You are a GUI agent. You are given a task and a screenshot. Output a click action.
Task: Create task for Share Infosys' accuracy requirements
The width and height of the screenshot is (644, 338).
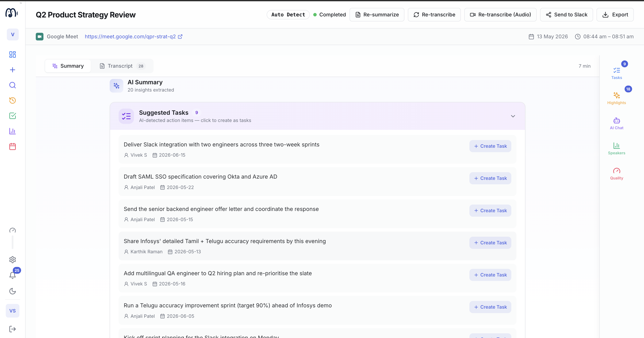pyautogui.click(x=490, y=243)
